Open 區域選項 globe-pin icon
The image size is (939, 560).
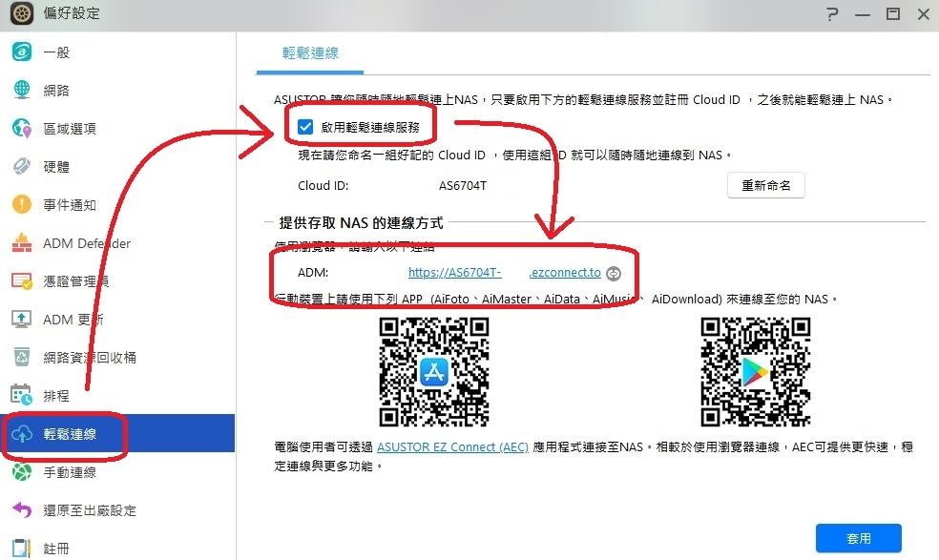click(x=22, y=128)
